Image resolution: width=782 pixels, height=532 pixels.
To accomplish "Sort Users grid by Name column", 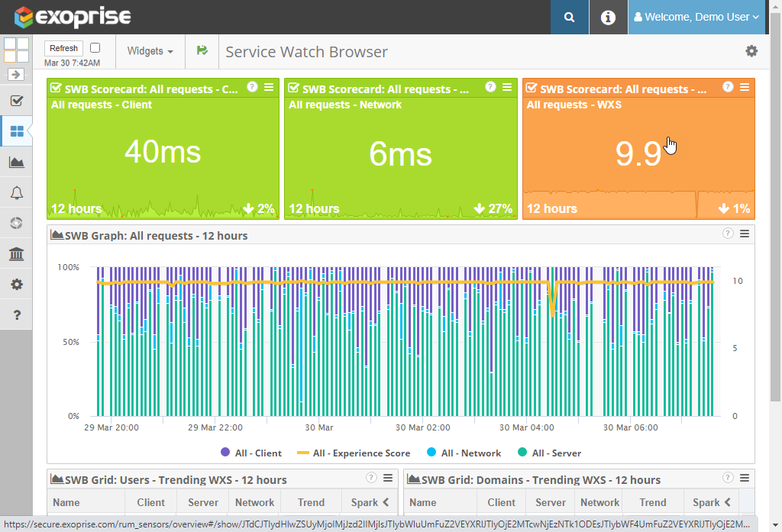I will point(86,502).
